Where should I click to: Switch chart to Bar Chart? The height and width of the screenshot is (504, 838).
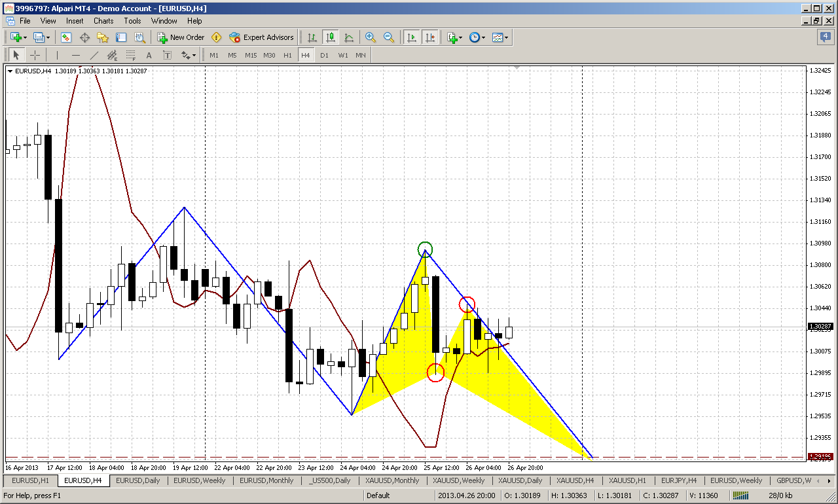point(313,37)
